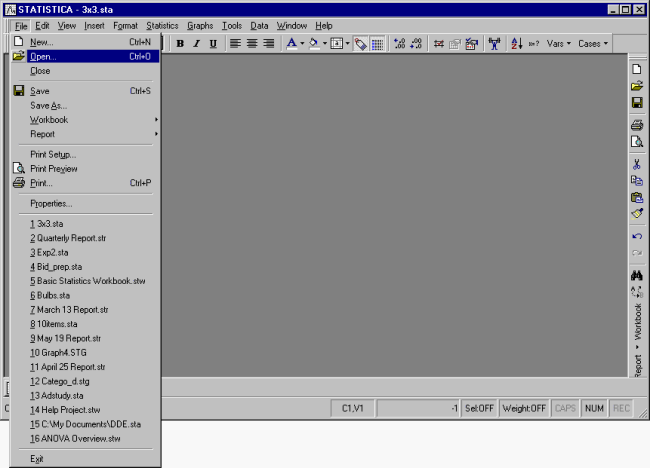
Task: Expand the Workbook submenu in File menu
Action: click(85, 120)
